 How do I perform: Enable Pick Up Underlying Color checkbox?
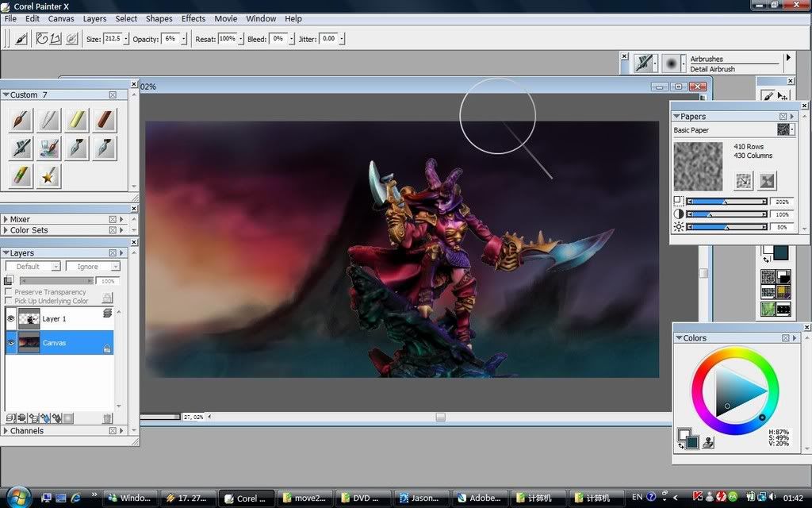tap(8, 301)
